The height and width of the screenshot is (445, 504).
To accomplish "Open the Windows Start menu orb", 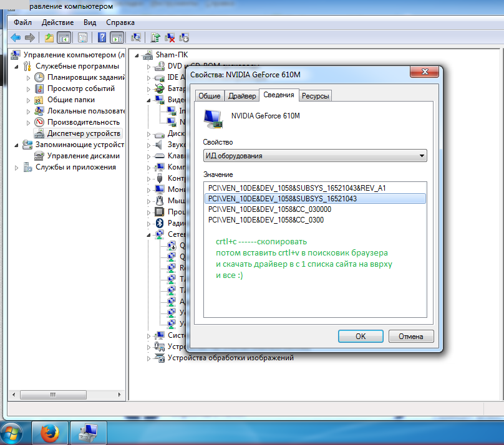I will pyautogui.click(x=14, y=432).
